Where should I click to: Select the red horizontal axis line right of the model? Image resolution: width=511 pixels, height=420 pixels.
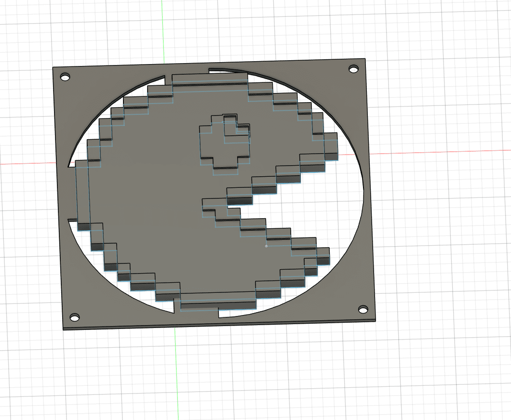point(440,152)
